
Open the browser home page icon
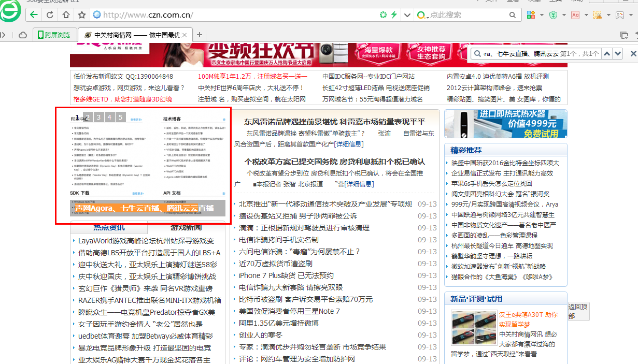[66, 14]
